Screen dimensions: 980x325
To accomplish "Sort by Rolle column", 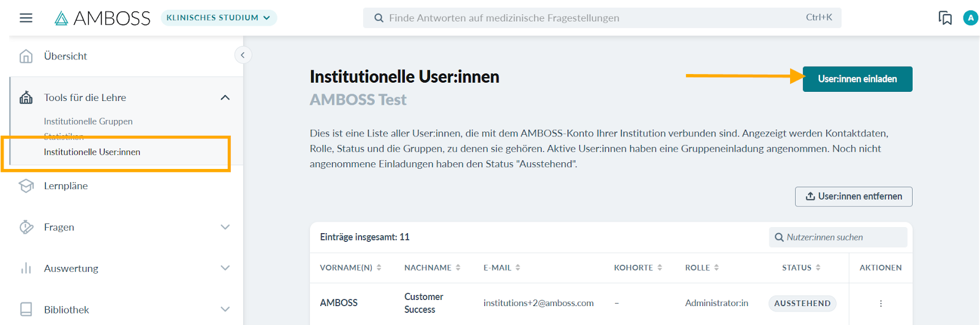I will point(702,267).
